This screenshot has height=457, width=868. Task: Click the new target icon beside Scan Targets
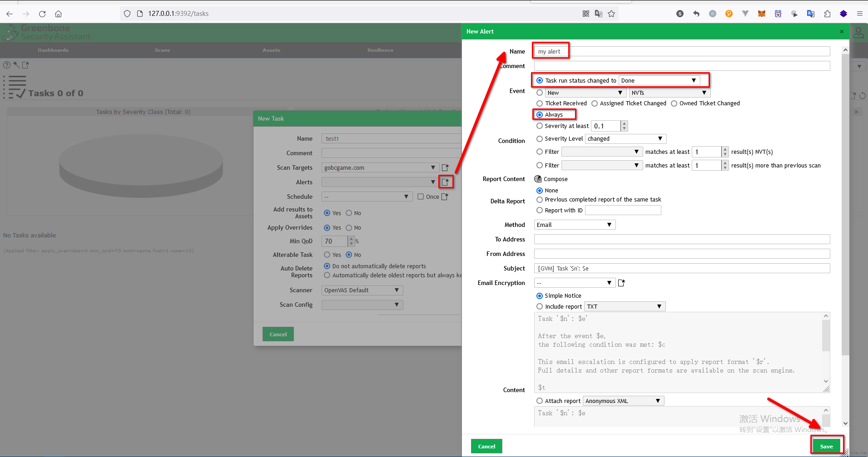point(445,167)
